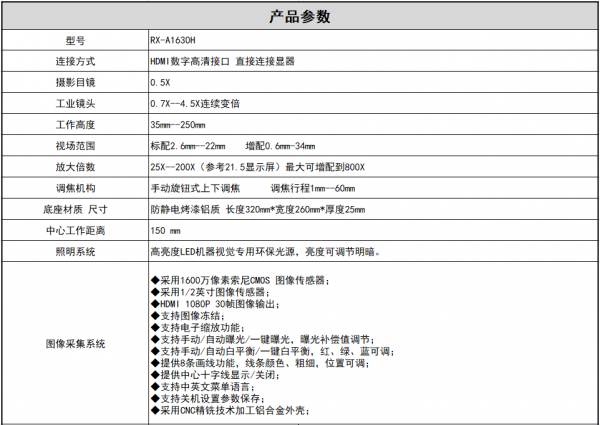Click the 支持图像冻结 bullet line
The image size is (600, 425).
tap(190, 315)
